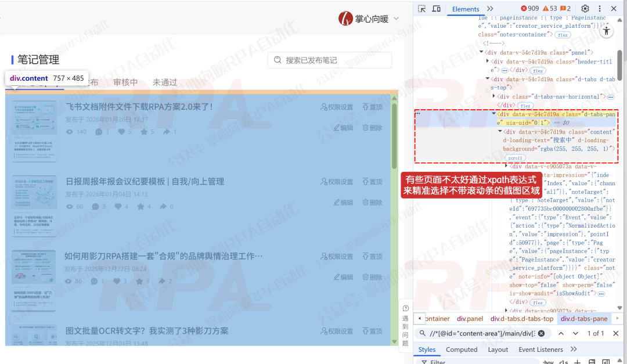Open the customize DevTools kebab menu
This screenshot has width=627, height=364.
(x=599, y=8)
